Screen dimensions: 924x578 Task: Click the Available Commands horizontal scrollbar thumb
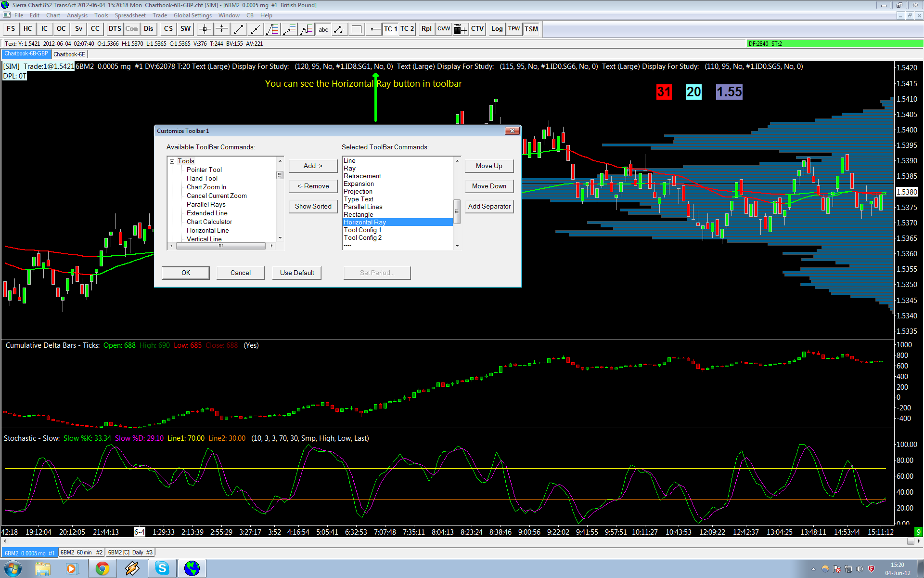pos(221,246)
